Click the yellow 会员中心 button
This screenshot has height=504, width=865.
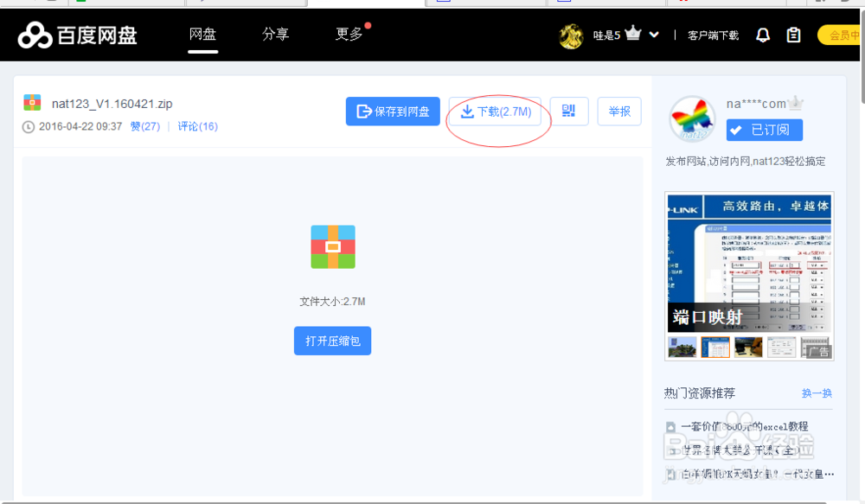click(840, 35)
